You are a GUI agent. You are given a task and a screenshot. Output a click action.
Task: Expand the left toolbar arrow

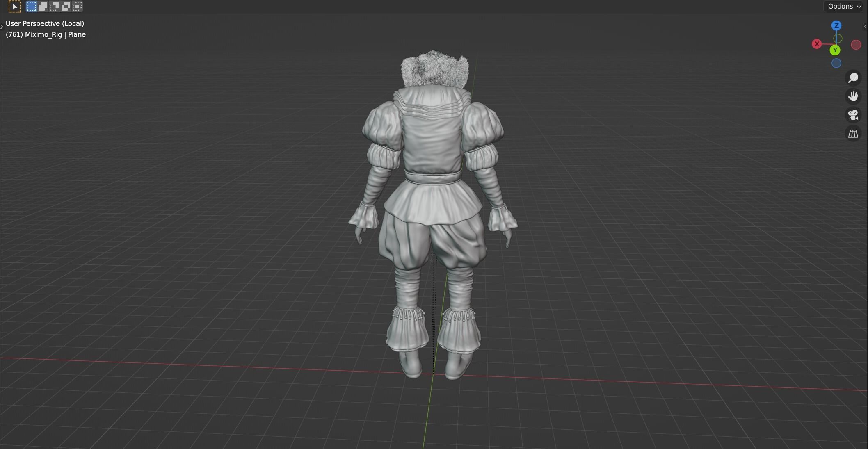(2, 27)
